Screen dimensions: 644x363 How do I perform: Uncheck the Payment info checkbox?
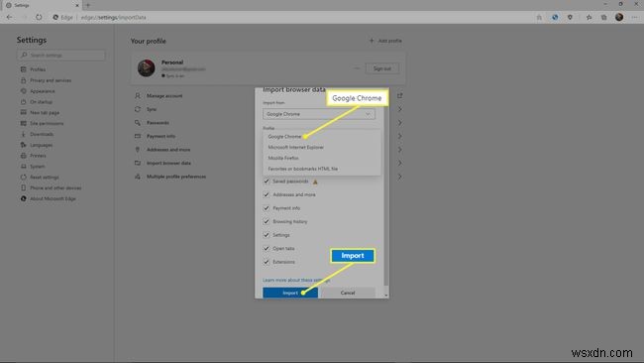pos(267,208)
